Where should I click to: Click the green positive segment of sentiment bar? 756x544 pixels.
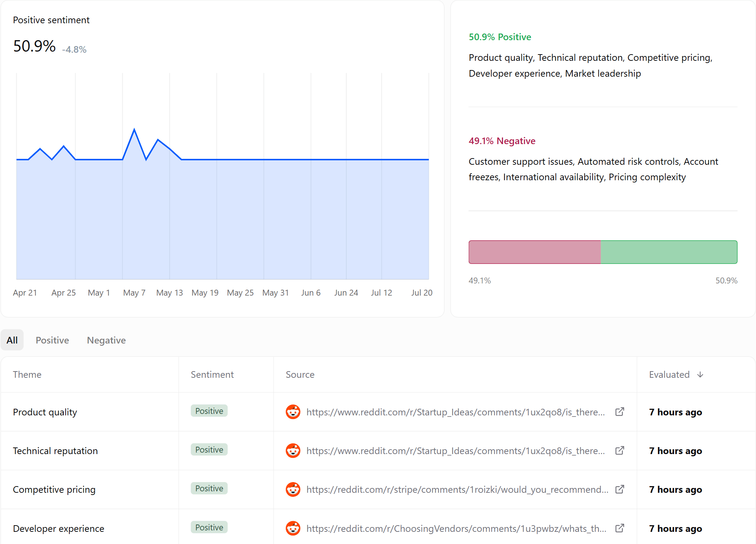[669, 252]
